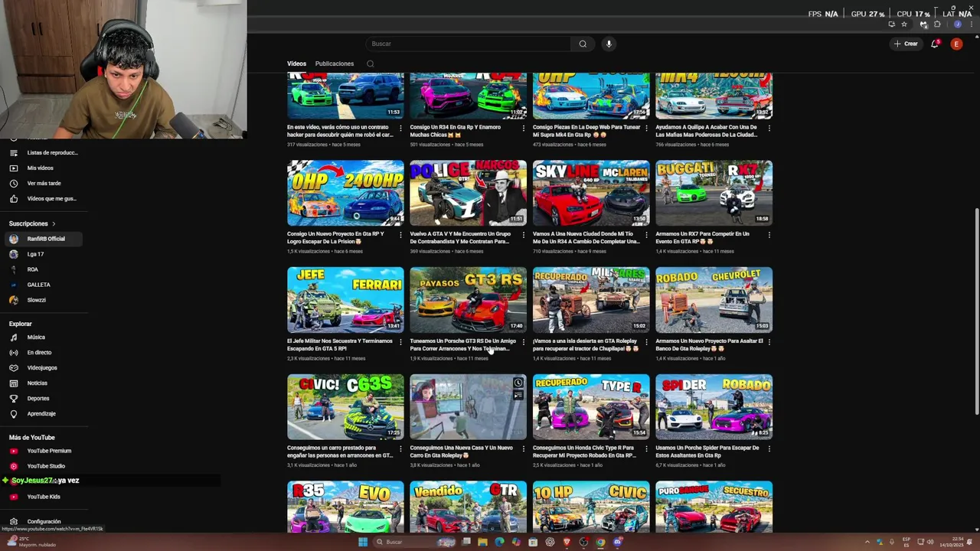Click the watch later clock on hovered thumbnail
The height and width of the screenshot is (551, 980).
point(518,383)
